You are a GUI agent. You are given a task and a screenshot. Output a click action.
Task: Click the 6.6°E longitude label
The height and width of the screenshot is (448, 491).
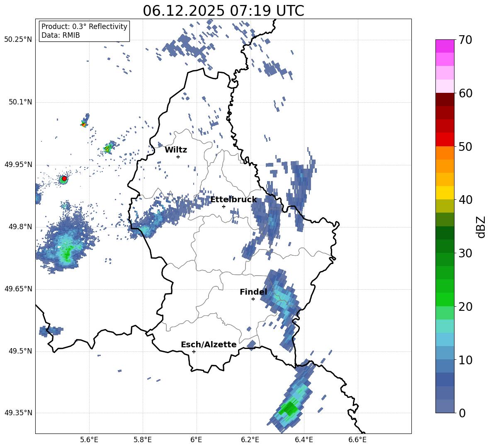coord(357,440)
